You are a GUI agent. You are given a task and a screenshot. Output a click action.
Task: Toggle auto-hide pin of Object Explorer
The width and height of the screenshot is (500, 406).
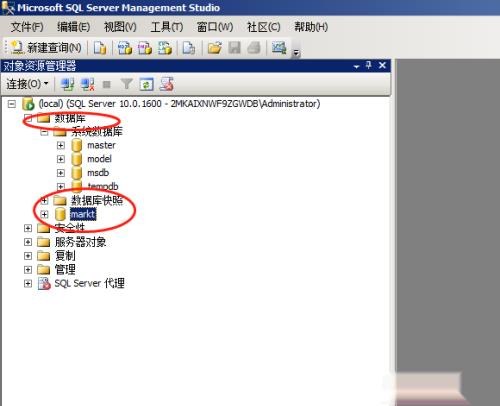coord(369,65)
